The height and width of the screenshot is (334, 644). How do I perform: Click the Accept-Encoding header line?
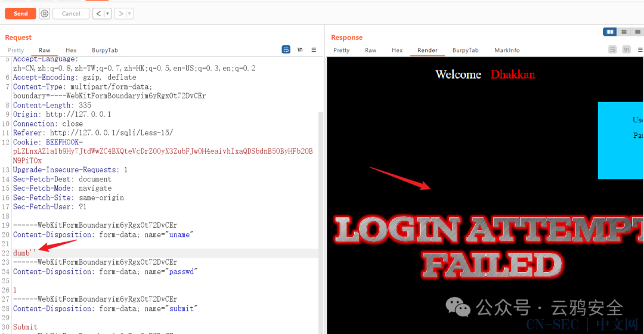click(75, 77)
